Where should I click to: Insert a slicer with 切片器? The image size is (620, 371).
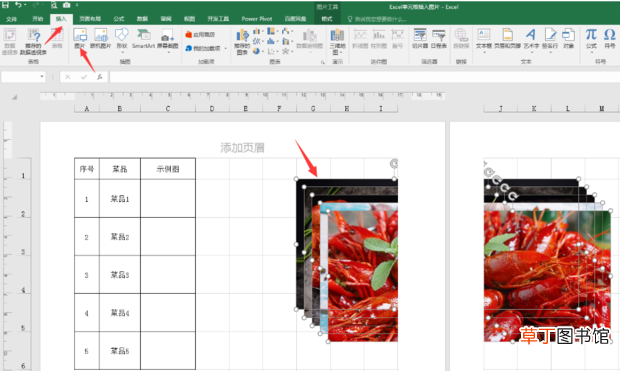click(420, 38)
